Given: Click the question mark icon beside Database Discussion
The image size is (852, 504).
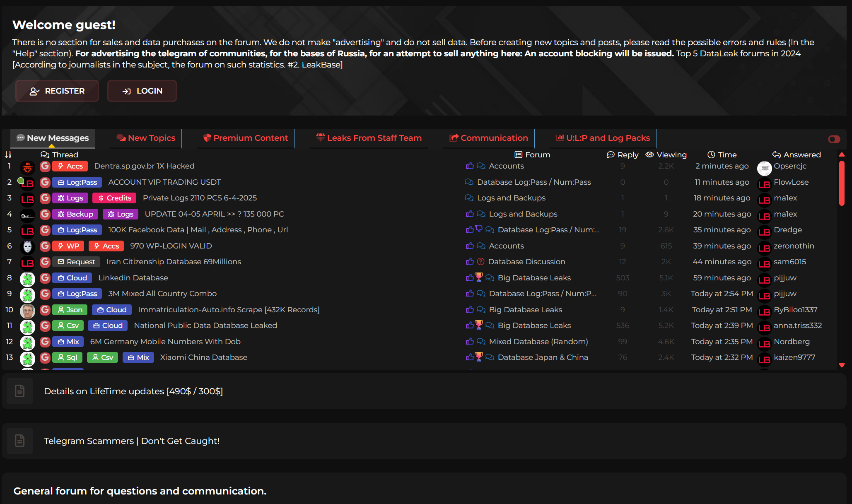Looking at the screenshot, I should (480, 261).
